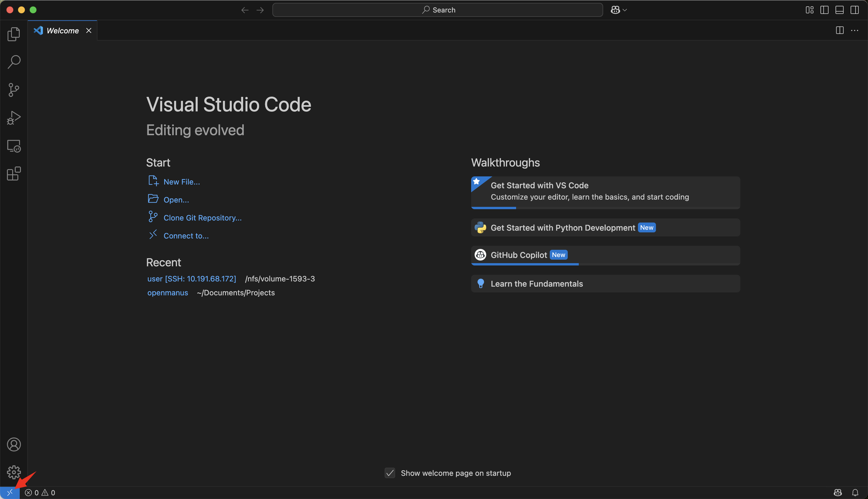Click the New File icon
The height and width of the screenshot is (499, 868).
pyautogui.click(x=153, y=181)
